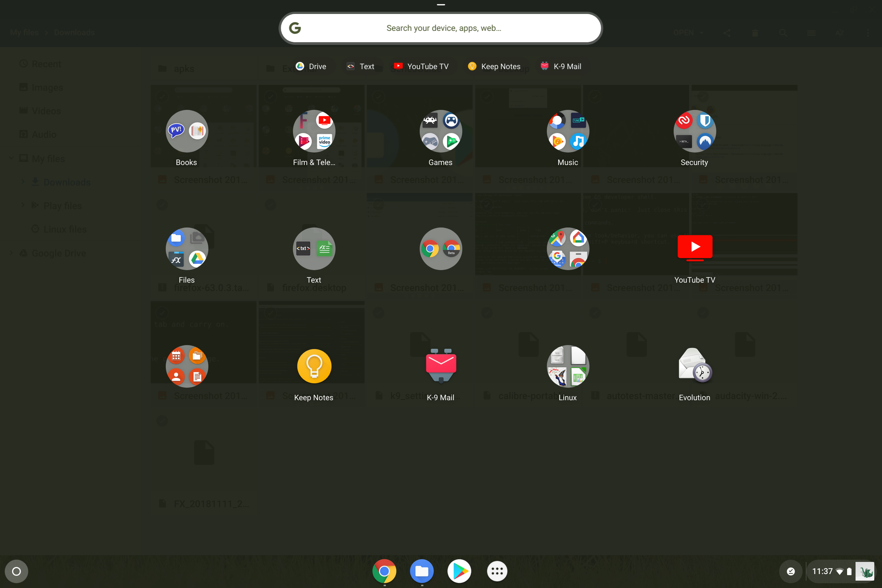Open the Security apps folder

694,130
